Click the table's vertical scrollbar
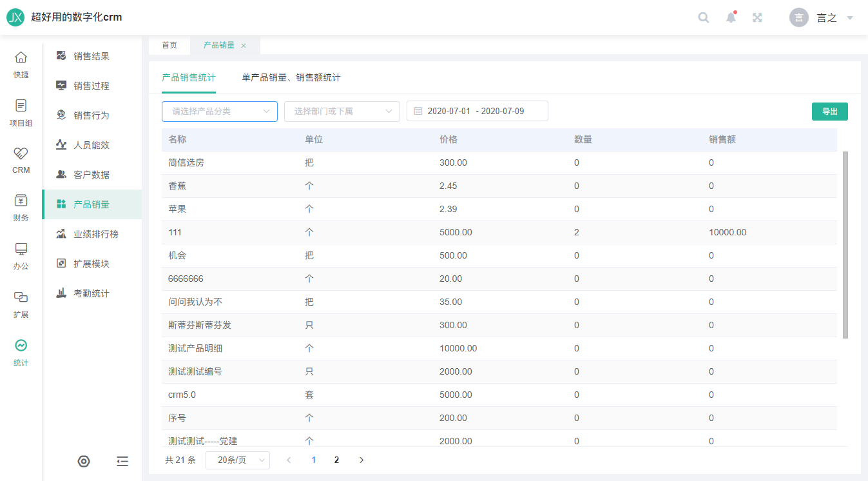Viewport: 868px width, 481px height. [x=845, y=245]
